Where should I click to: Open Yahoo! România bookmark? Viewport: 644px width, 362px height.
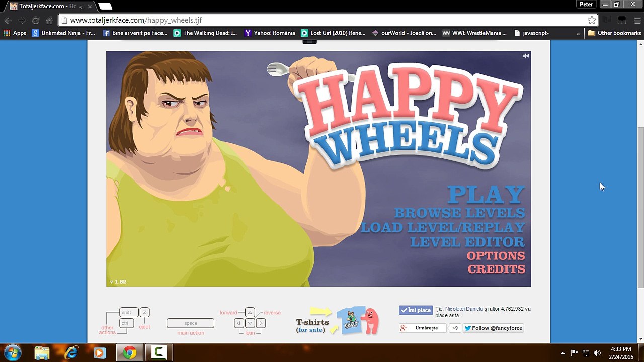click(x=270, y=33)
